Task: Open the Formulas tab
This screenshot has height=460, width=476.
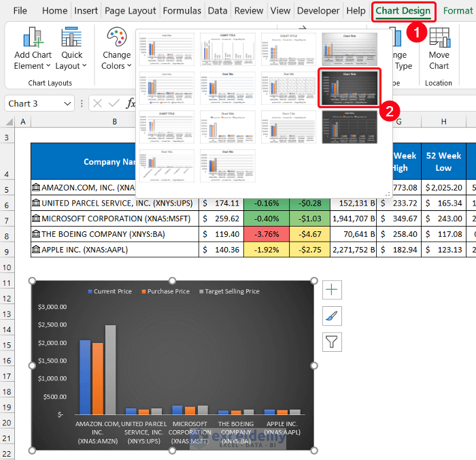Action: pos(182,11)
